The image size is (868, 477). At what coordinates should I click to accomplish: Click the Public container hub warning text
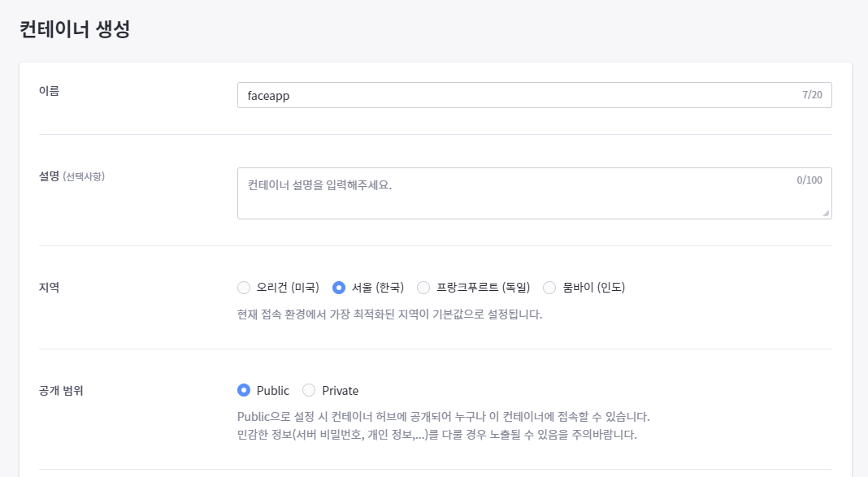pyautogui.click(x=444, y=417)
